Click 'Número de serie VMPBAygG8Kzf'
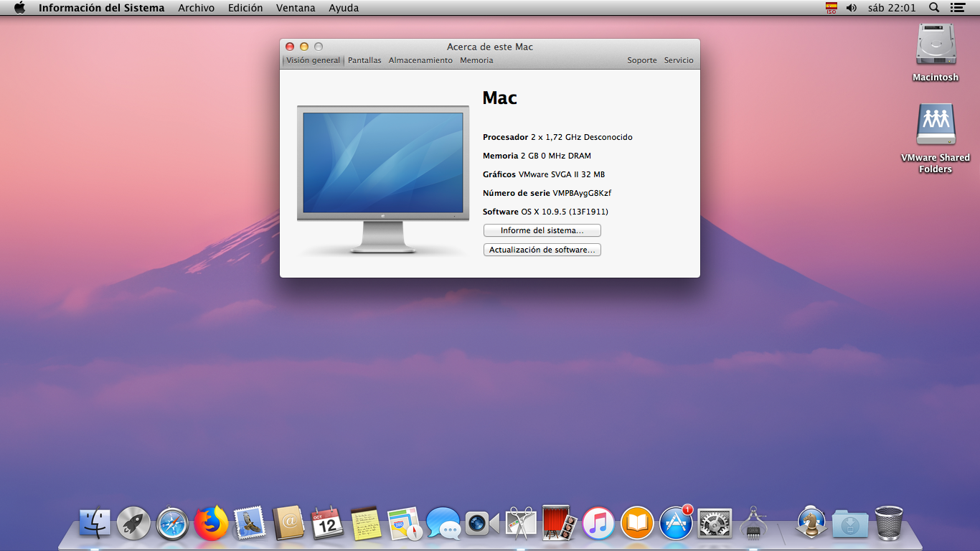Image resolution: width=980 pixels, height=551 pixels. pyautogui.click(x=547, y=193)
